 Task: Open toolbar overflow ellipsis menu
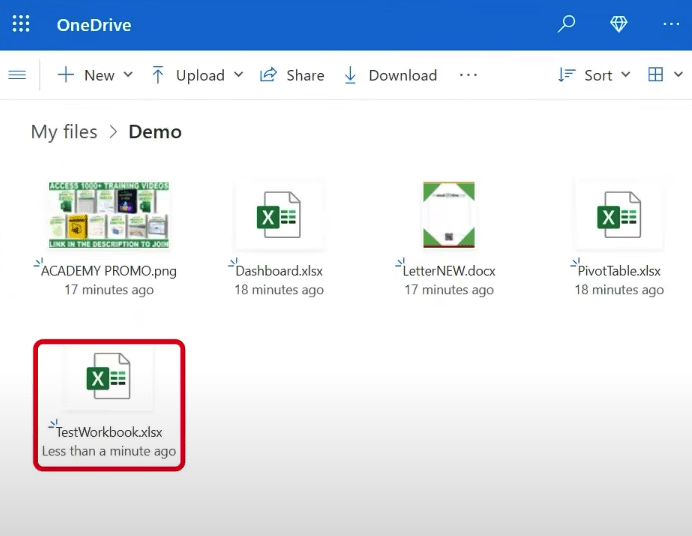[468, 75]
